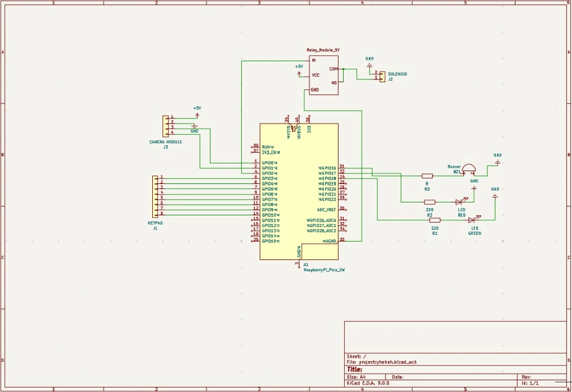Click the J2 reference designator
The image size is (572, 392).
click(390, 79)
